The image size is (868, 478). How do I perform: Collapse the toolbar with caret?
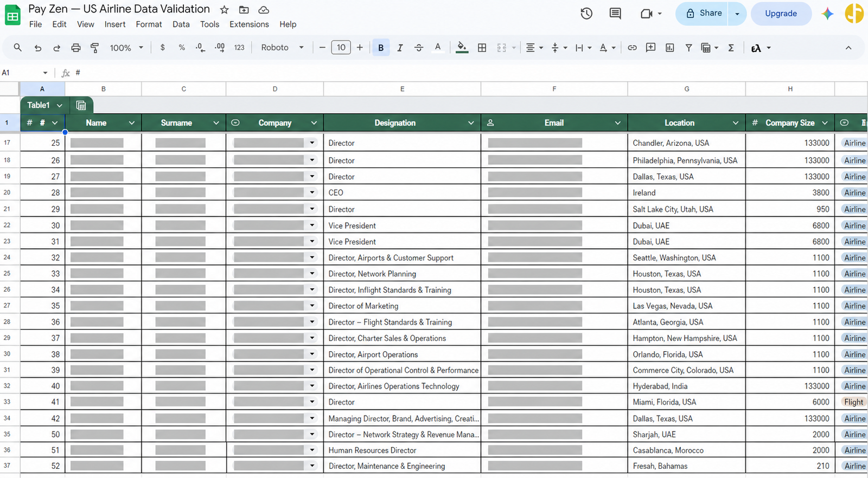pyautogui.click(x=848, y=48)
